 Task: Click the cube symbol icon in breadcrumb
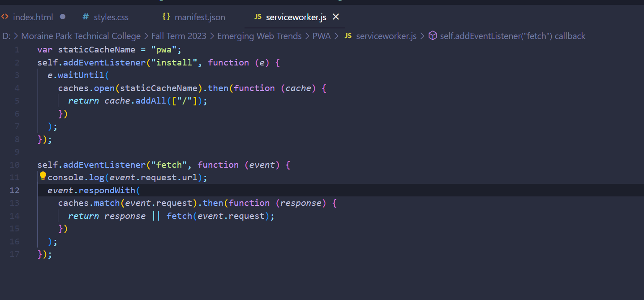pyautogui.click(x=433, y=36)
